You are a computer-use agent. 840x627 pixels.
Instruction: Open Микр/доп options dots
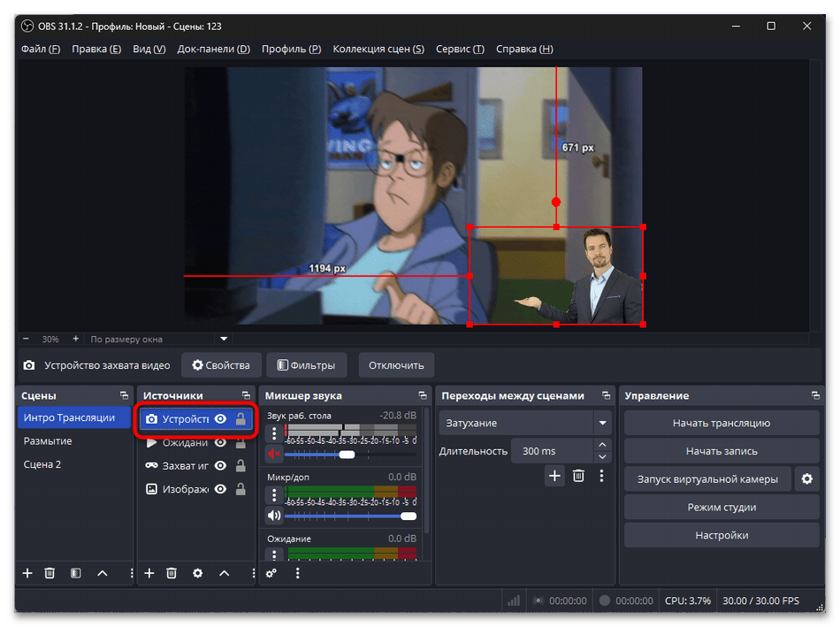coord(274,494)
